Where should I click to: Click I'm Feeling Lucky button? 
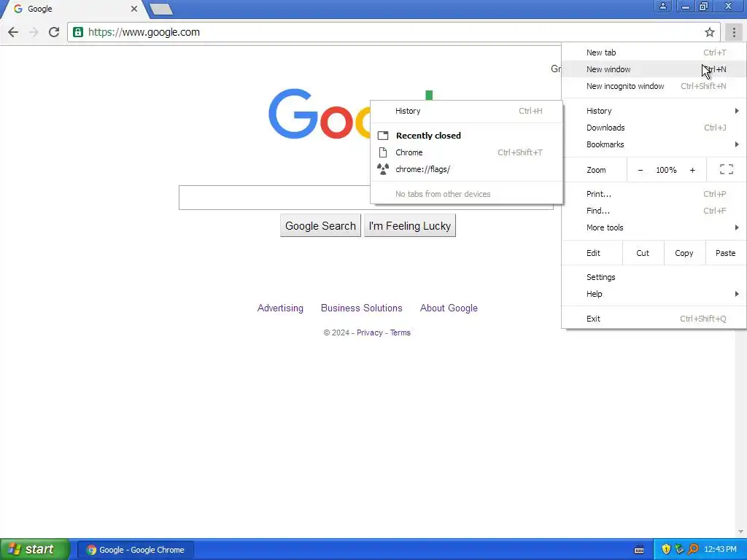pos(410,226)
